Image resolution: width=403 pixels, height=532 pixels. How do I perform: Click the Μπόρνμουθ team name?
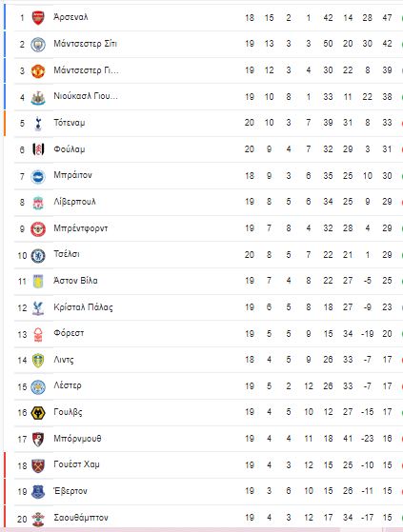click(x=77, y=439)
